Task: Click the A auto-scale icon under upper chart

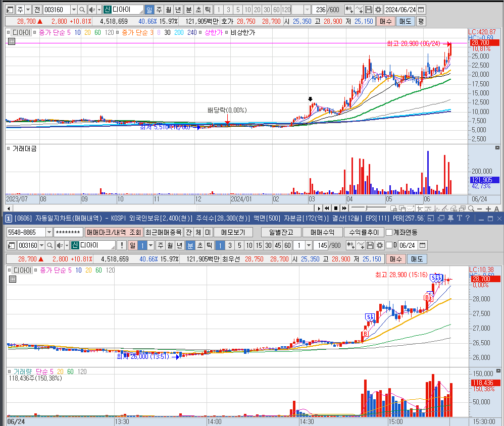Action: [496, 208]
